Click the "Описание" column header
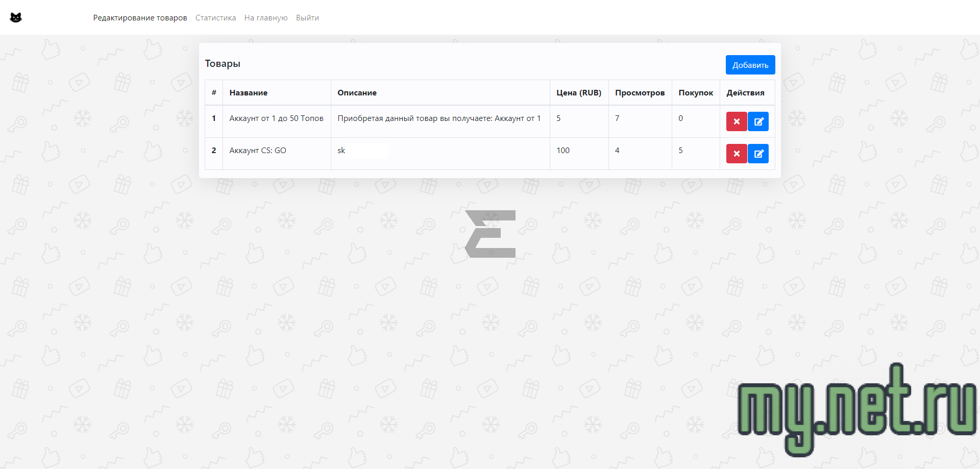980x469 pixels. [357, 93]
